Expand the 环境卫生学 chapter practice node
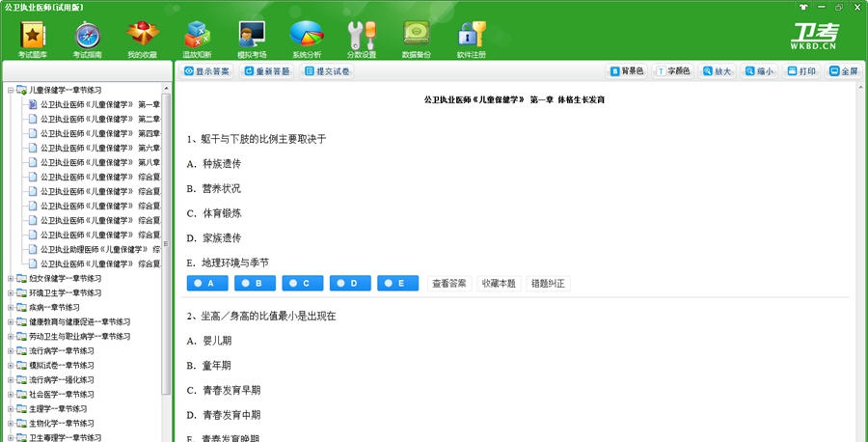The width and height of the screenshot is (868, 442). coord(11,292)
